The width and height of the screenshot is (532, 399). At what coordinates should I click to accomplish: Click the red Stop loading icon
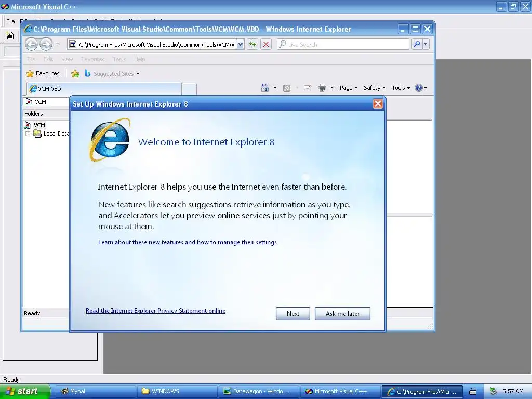click(266, 44)
